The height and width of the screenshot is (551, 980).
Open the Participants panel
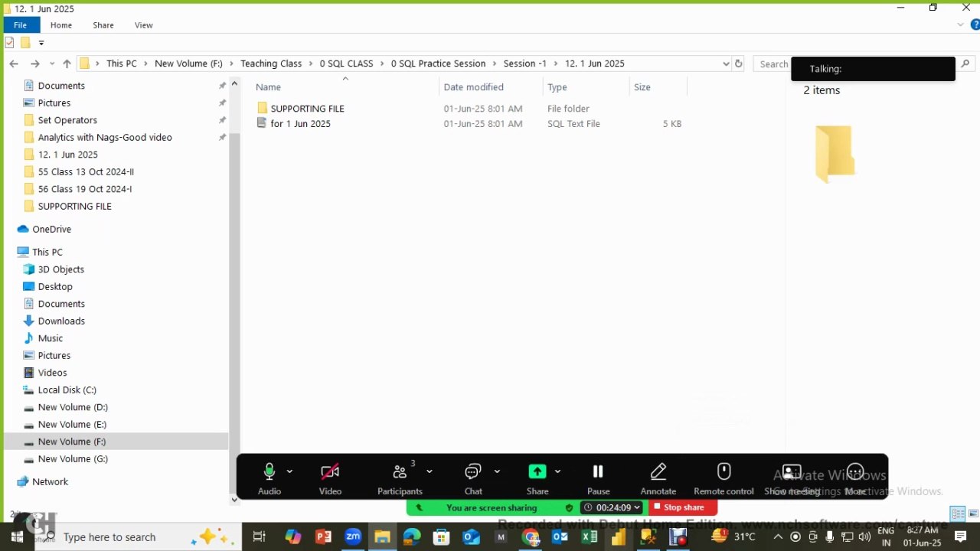399,472
